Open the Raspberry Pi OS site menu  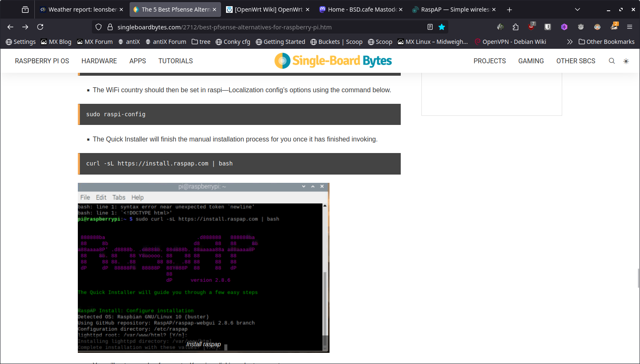pyautogui.click(x=42, y=61)
